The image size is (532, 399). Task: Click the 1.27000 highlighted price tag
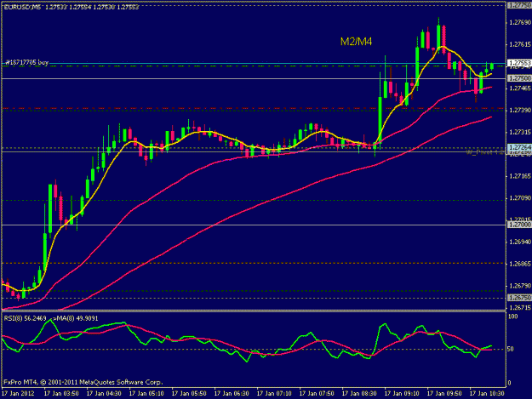(519, 225)
